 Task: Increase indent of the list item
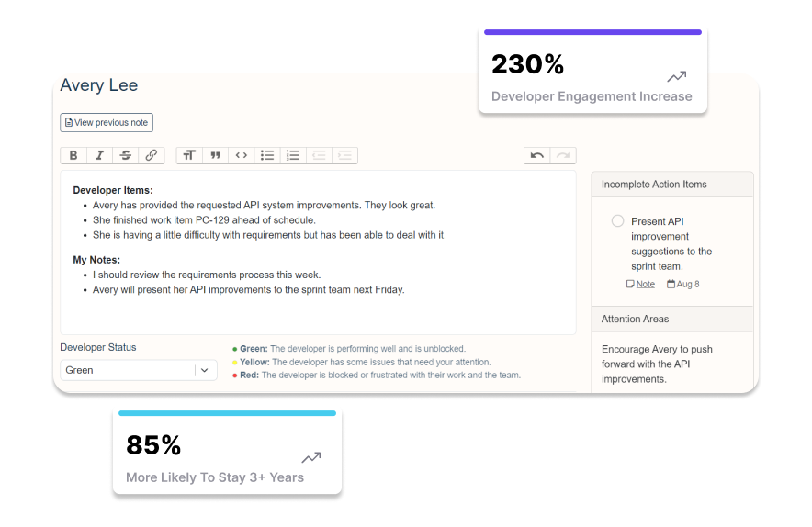tap(344, 155)
